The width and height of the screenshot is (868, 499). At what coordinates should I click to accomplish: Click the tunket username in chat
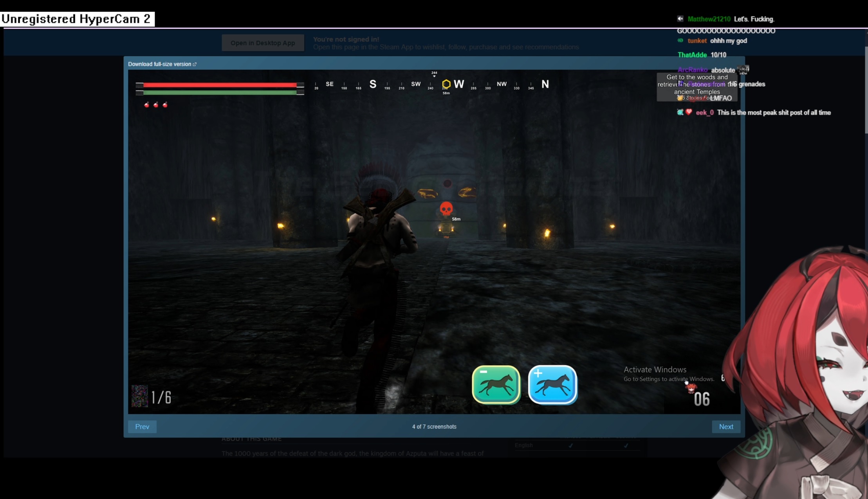pos(697,41)
